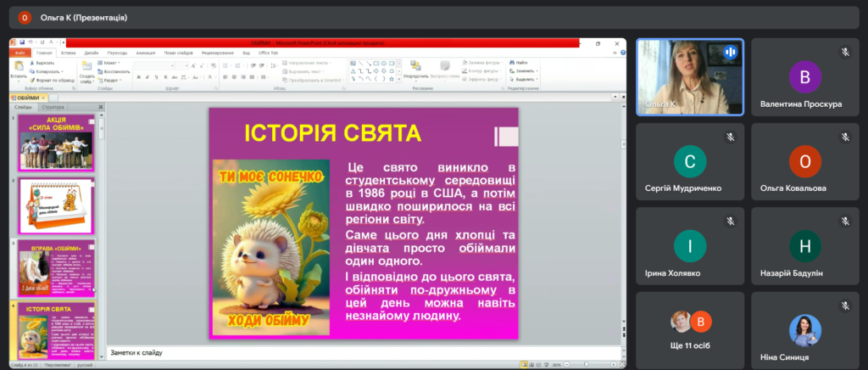Click the Файл button

coord(19,53)
